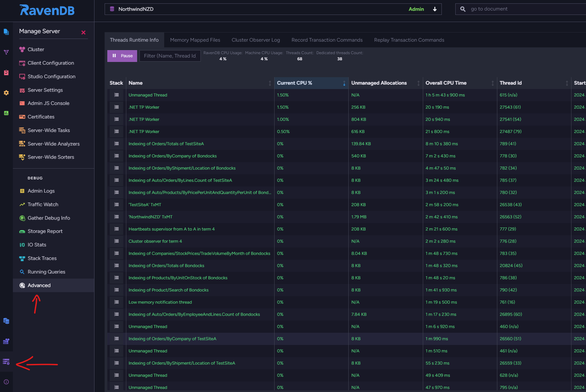
Task: Click the database icon beside NorthwindNZD
Action: pyautogui.click(x=112, y=9)
